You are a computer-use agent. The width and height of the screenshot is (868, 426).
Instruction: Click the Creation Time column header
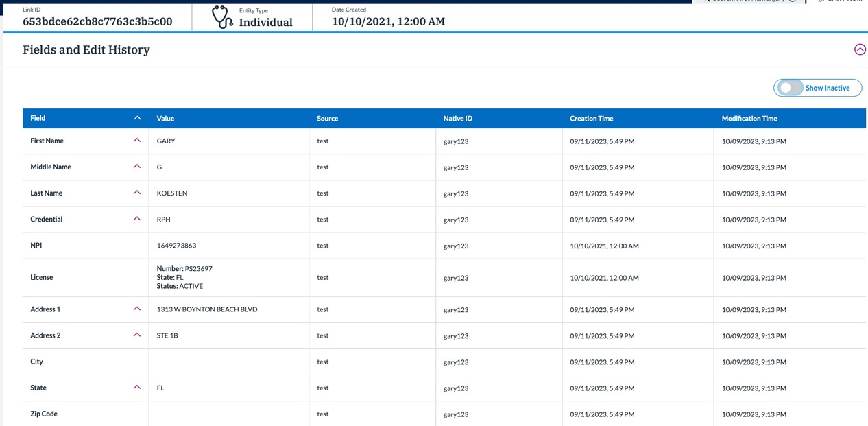pyautogui.click(x=591, y=119)
